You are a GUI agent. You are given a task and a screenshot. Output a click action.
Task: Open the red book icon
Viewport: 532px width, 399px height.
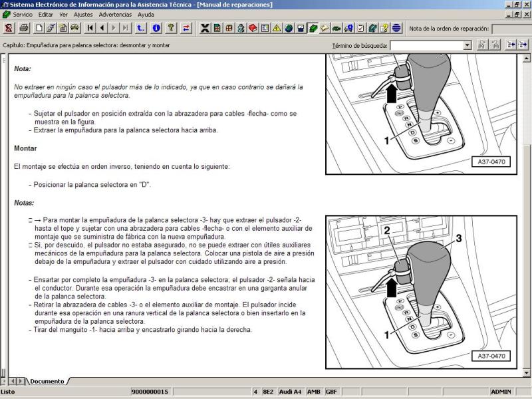pyautogui.click(x=253, y=28)
